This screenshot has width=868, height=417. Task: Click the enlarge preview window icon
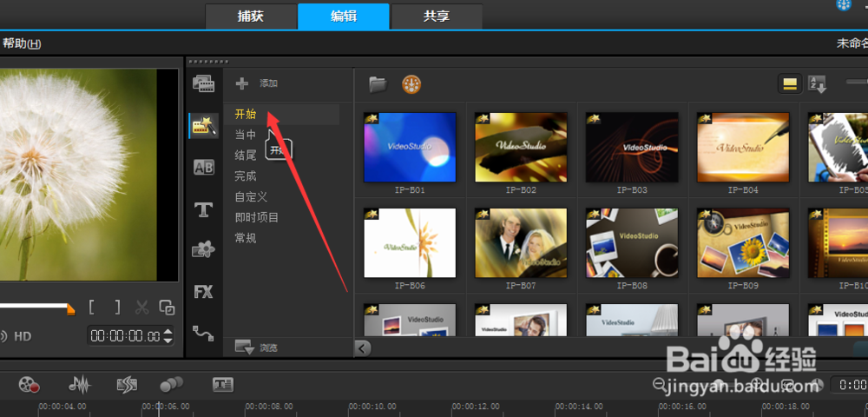click(167, 308)
